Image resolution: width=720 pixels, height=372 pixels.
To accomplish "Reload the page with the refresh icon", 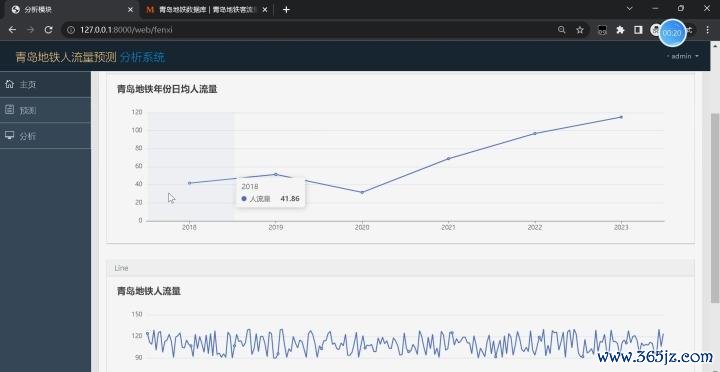I will [48, 30].
